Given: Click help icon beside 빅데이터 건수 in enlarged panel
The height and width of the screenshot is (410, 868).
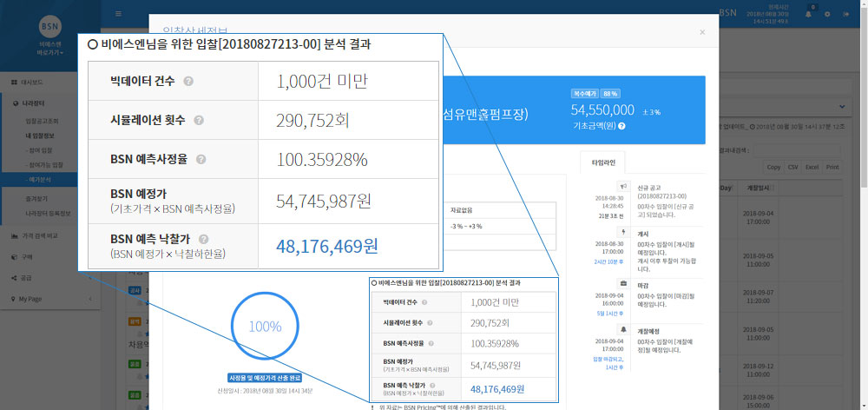Looking at the screenshot, I should 188,81.
